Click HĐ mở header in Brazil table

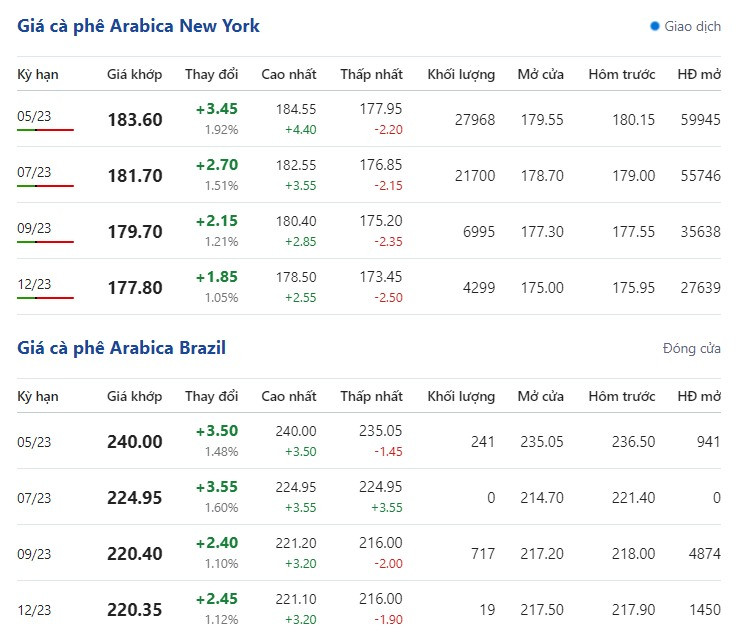(x=698, y=397)
